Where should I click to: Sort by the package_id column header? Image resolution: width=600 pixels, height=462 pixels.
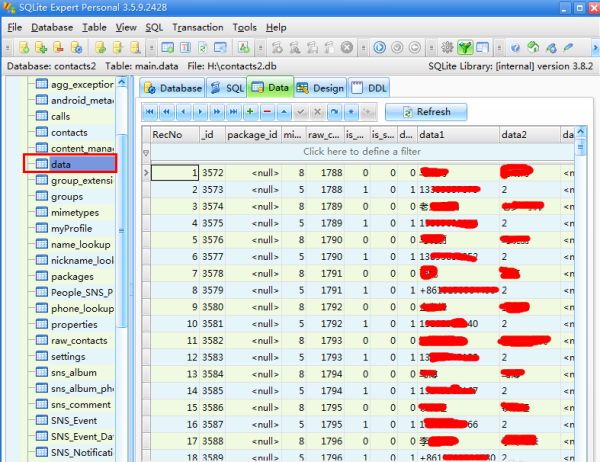point(253,135)
